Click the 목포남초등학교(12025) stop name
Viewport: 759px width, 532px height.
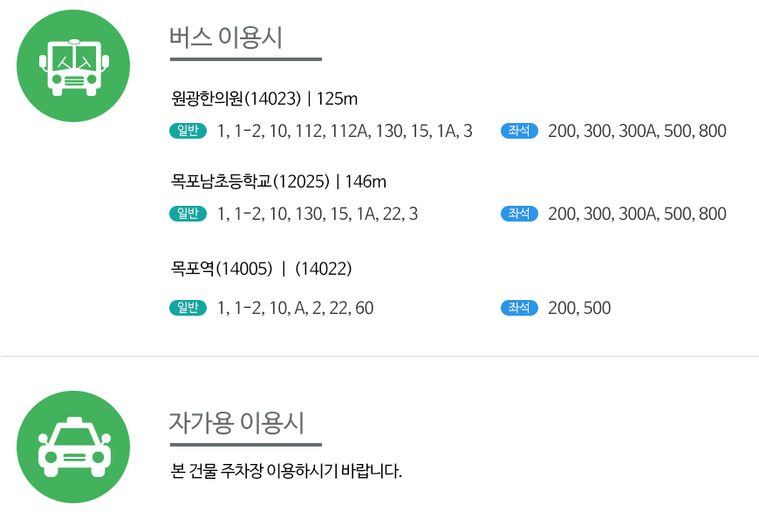(250, 181)
